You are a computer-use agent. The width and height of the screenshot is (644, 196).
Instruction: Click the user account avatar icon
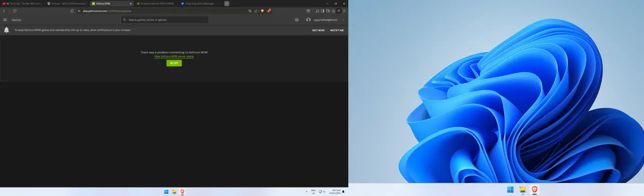pos(308,20)
